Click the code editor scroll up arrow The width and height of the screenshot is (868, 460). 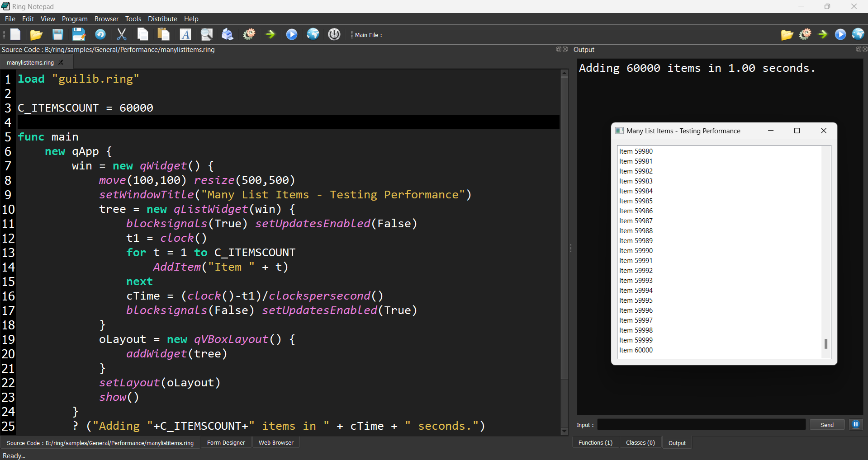(x=564, y=73)
